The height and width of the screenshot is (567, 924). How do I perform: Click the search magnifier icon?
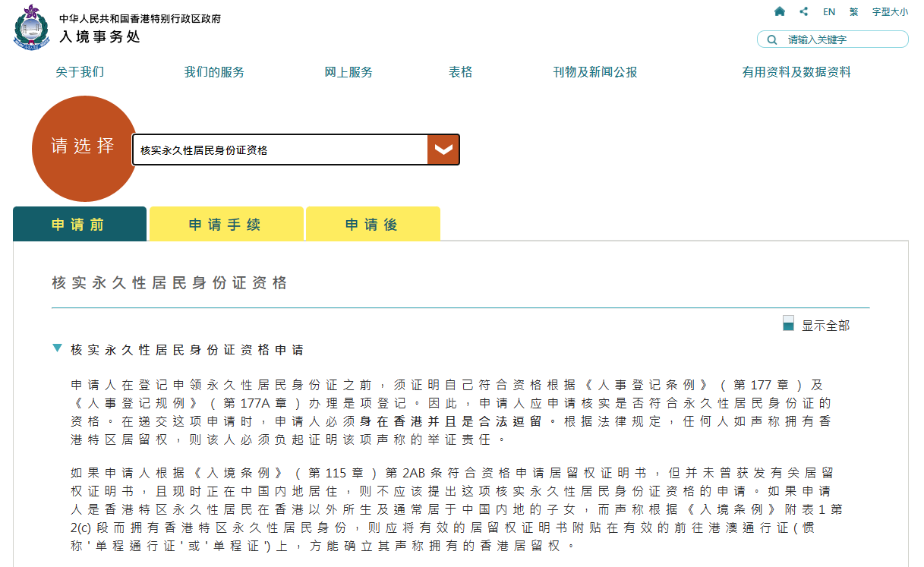pos(772,39)
